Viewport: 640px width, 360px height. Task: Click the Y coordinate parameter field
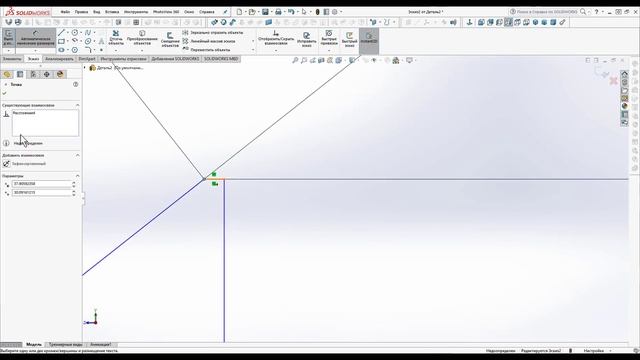[42, 193]
